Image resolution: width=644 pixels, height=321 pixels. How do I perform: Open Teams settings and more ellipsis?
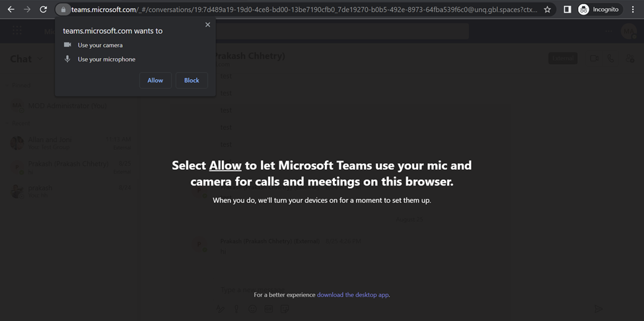pos(608,31)
